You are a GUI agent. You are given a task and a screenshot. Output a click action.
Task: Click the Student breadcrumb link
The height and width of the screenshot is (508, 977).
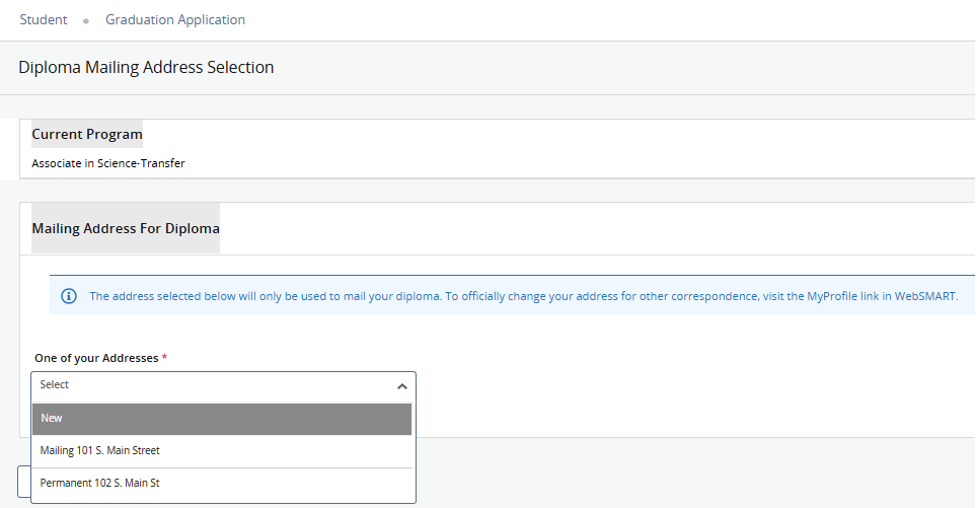43,20
